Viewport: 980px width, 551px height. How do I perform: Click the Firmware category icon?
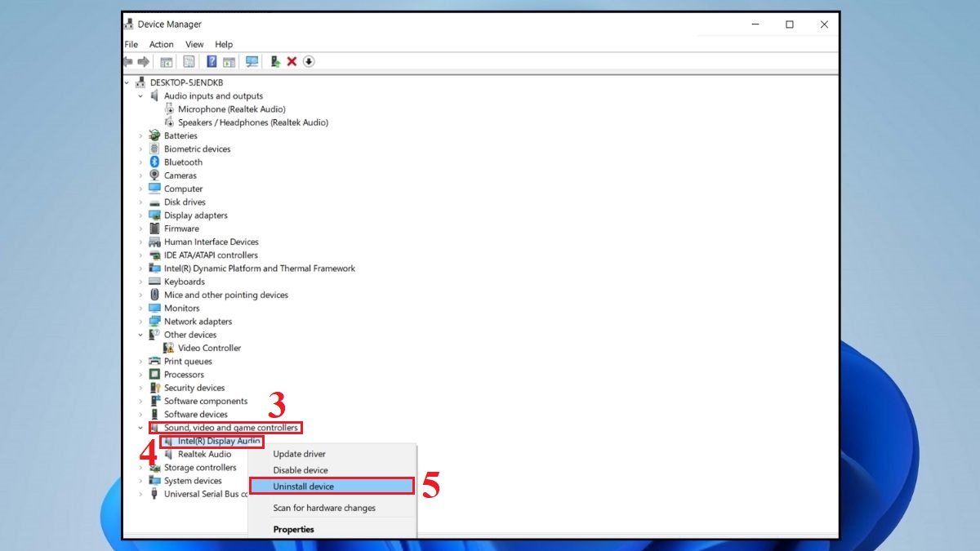click(x=154, y=229)
